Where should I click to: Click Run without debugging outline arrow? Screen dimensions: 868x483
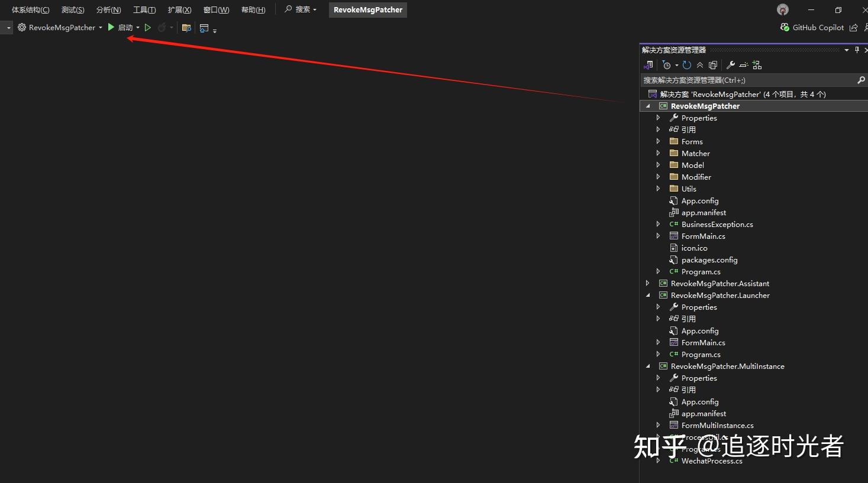coord(147,27)
